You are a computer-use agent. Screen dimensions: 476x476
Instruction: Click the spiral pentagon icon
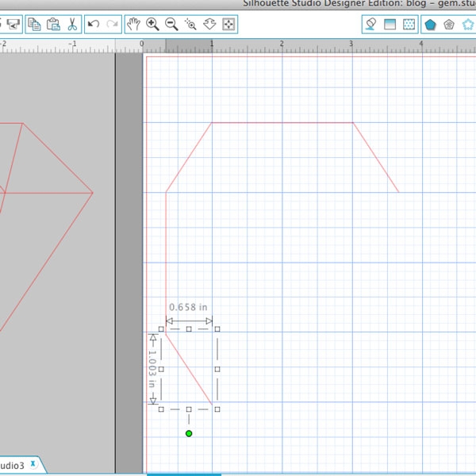coord(449,25)
